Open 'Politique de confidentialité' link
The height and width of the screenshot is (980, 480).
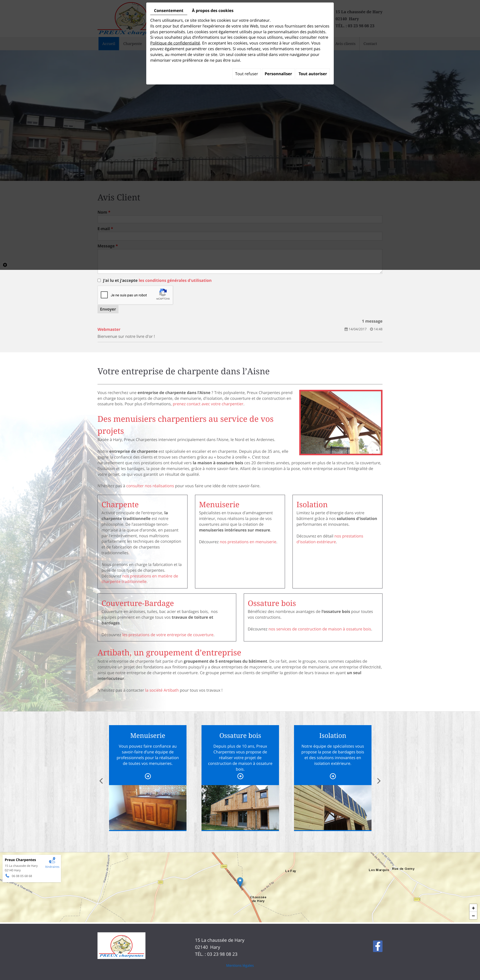tap(175, 43)
